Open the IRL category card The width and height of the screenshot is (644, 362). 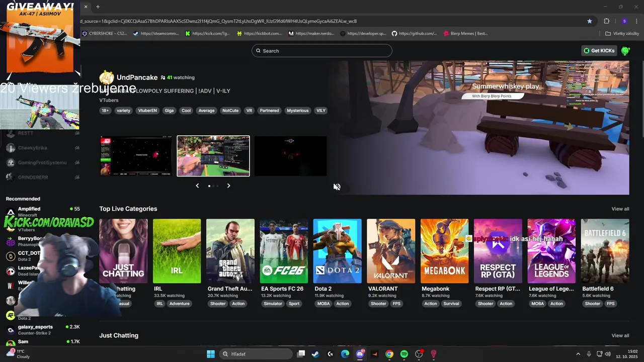(x=177, y=251)
